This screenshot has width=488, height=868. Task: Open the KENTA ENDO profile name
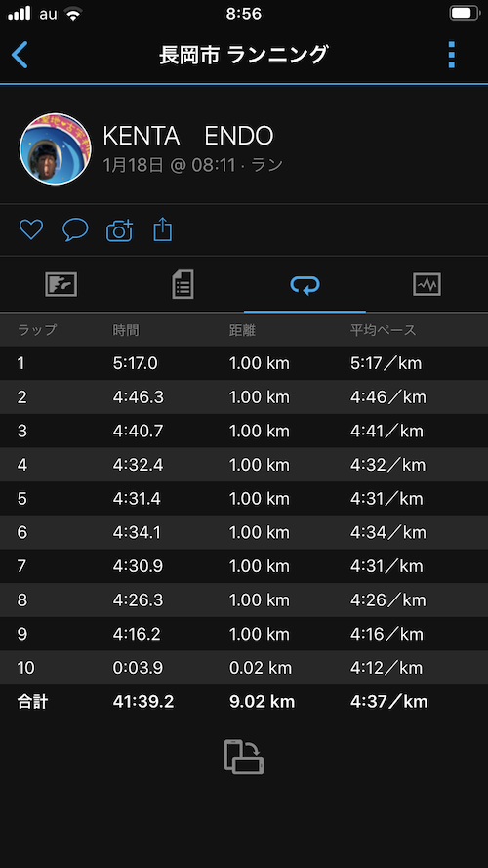coord(188,136)
